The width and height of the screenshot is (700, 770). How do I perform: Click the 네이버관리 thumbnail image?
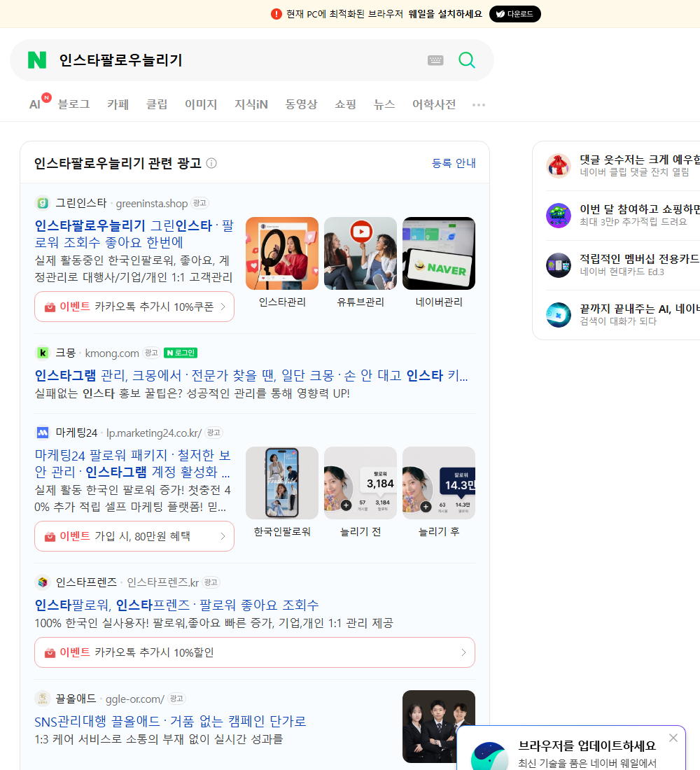(439, 253)
